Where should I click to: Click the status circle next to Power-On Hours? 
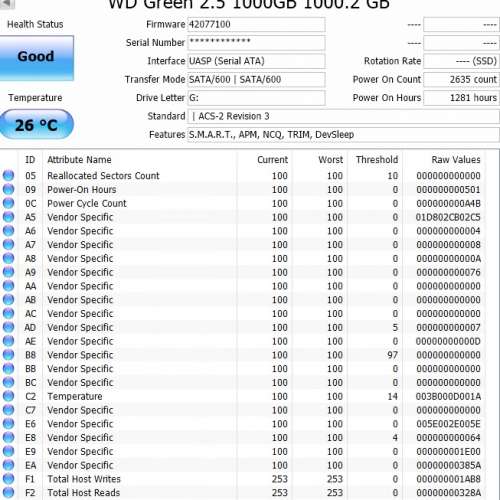click(8, 189)
